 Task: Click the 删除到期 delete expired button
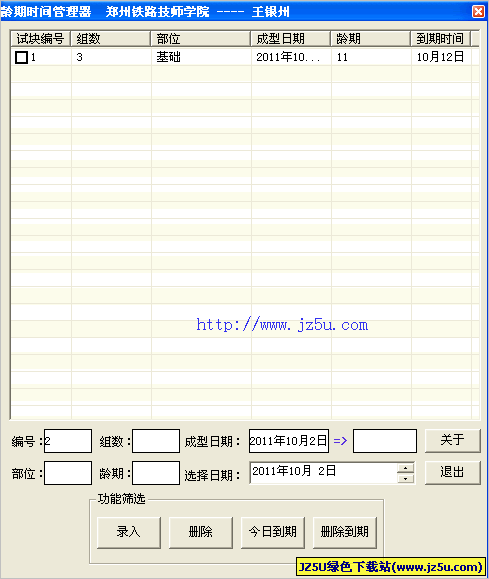[x=345, y=532]
